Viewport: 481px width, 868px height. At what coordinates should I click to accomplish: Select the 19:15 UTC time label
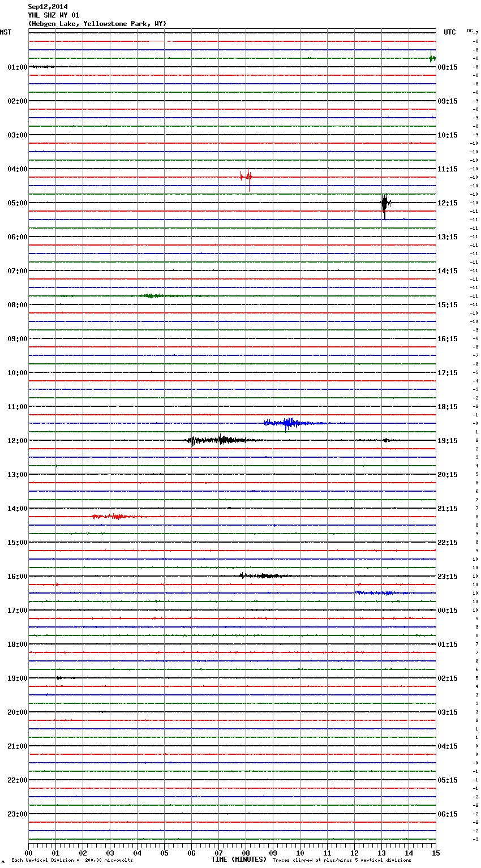pyautogui.click(x=448, y=441)
